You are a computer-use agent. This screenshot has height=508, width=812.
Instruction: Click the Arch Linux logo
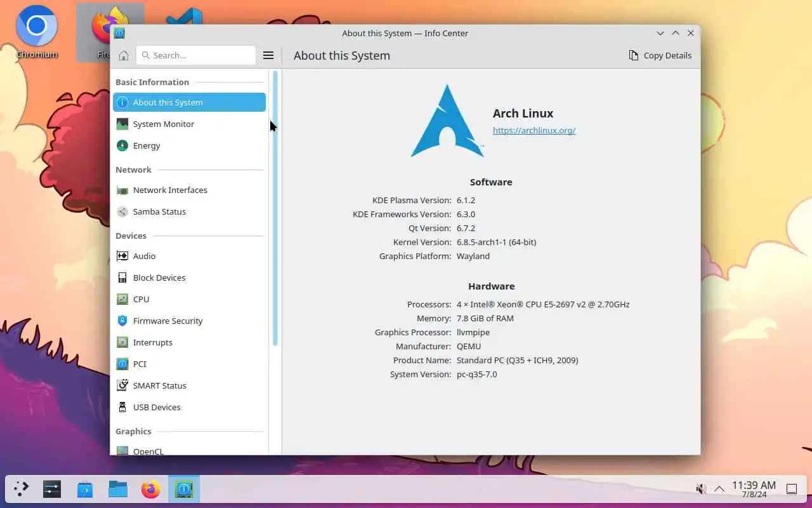(447, 121)
